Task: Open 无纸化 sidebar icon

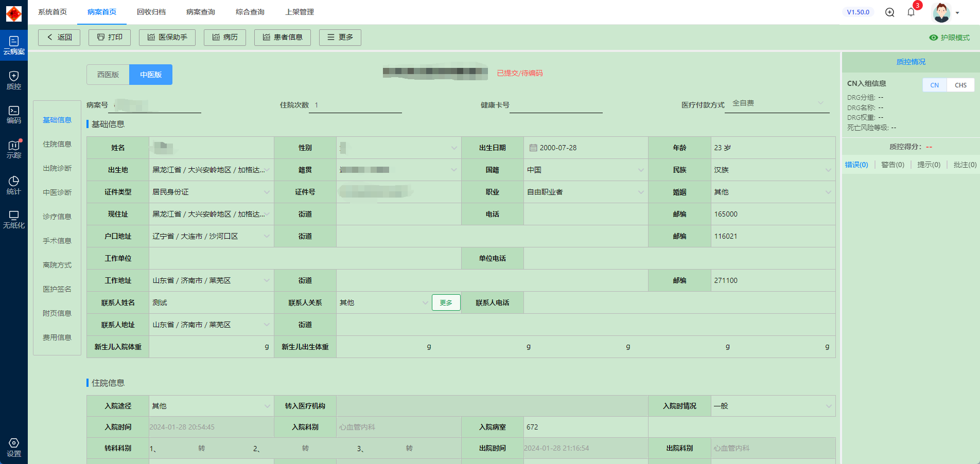Action: tap(14, 220)
